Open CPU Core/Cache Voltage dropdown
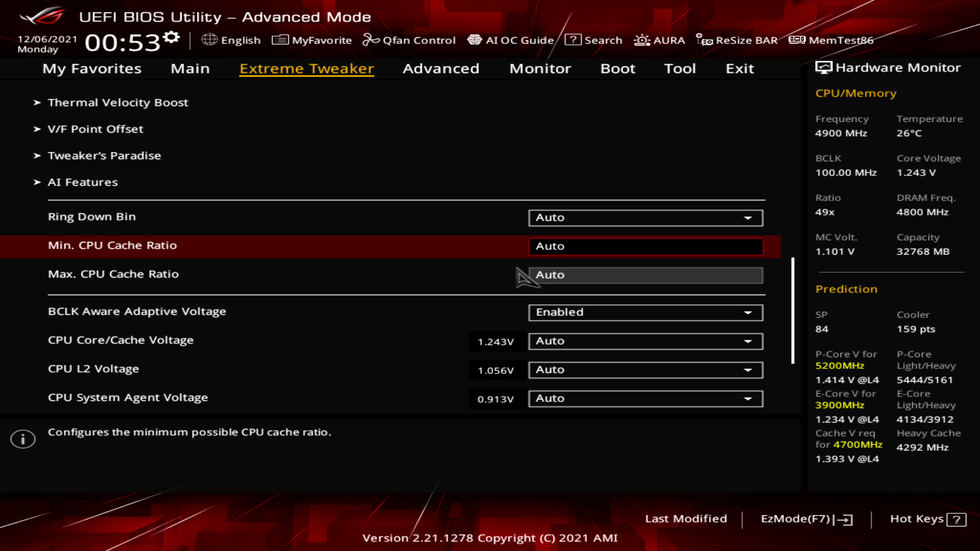This screenshot has height=551, width=980. point(645,341)
